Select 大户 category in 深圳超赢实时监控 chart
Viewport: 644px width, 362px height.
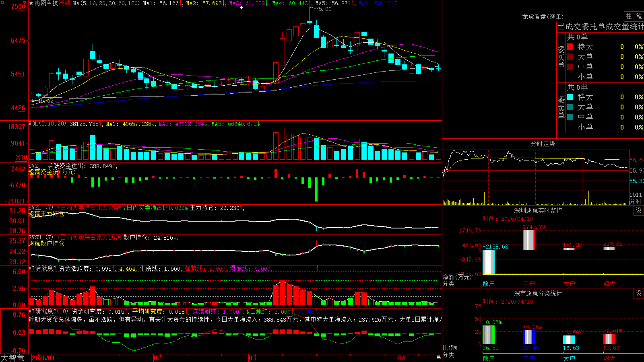tap(569, 284)
